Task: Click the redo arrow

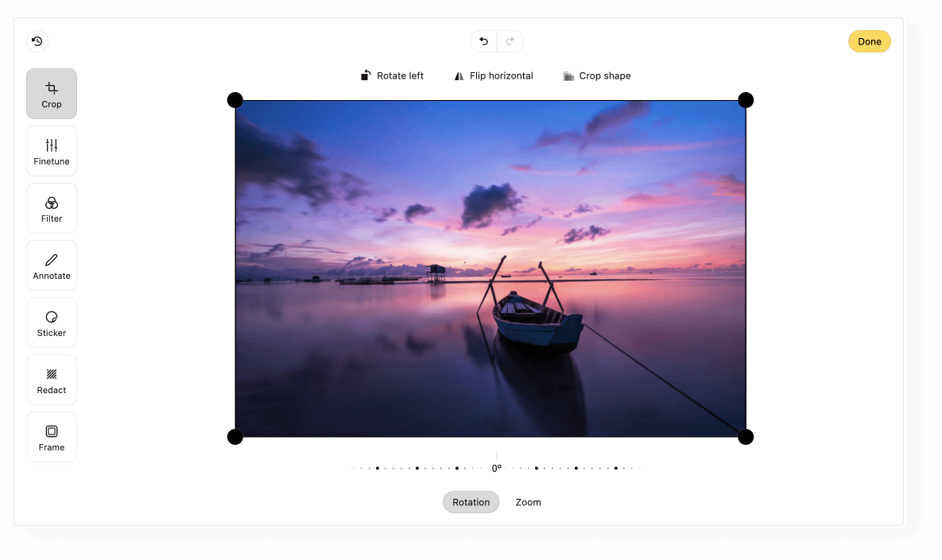Action: 510,41
